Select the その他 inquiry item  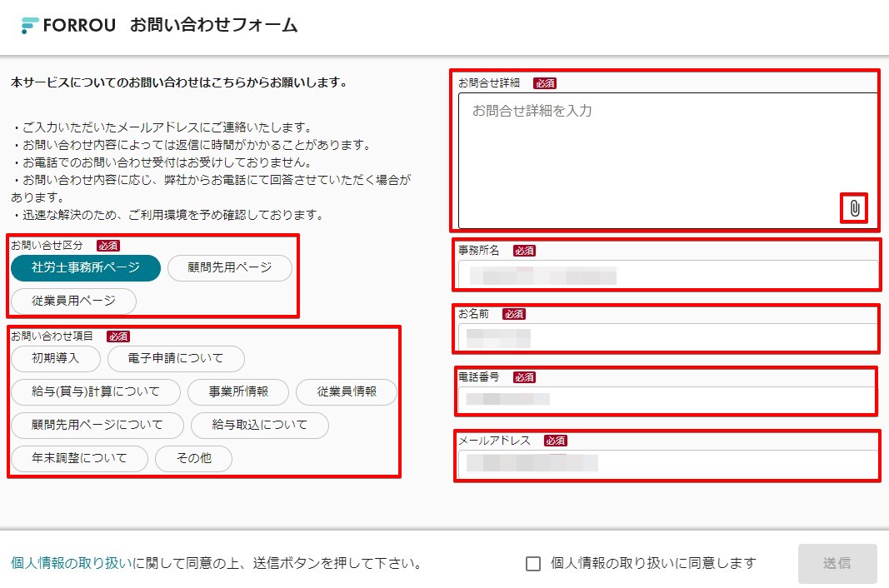pos(193,458)
